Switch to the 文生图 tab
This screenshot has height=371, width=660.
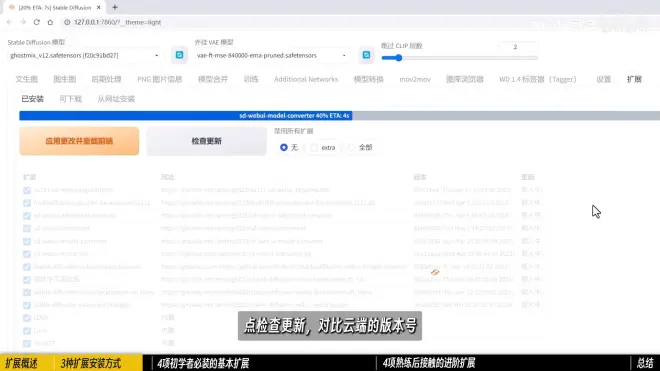click(27, 79)
